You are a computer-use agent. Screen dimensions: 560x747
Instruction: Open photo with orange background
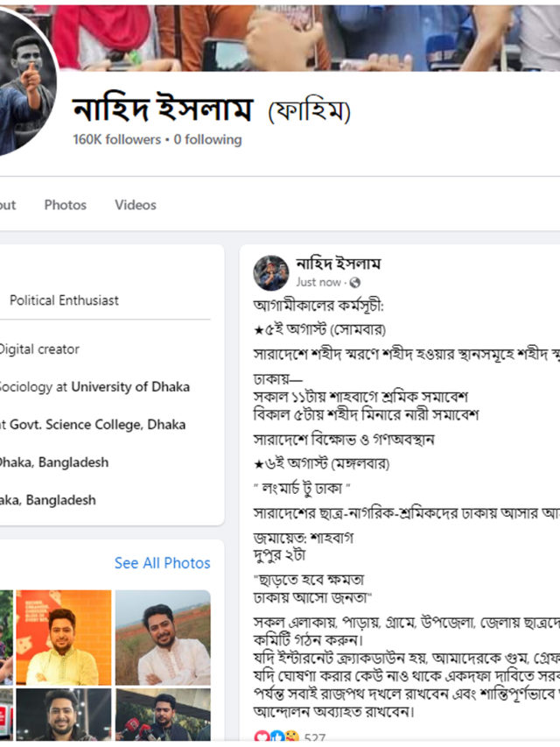pos(64,638)
